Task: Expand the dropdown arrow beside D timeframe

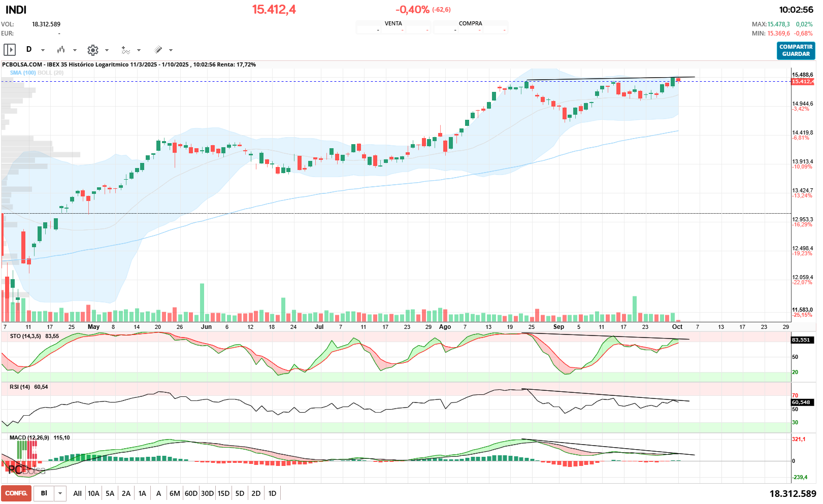Action: pyautogui.click(x=43, y=50)
